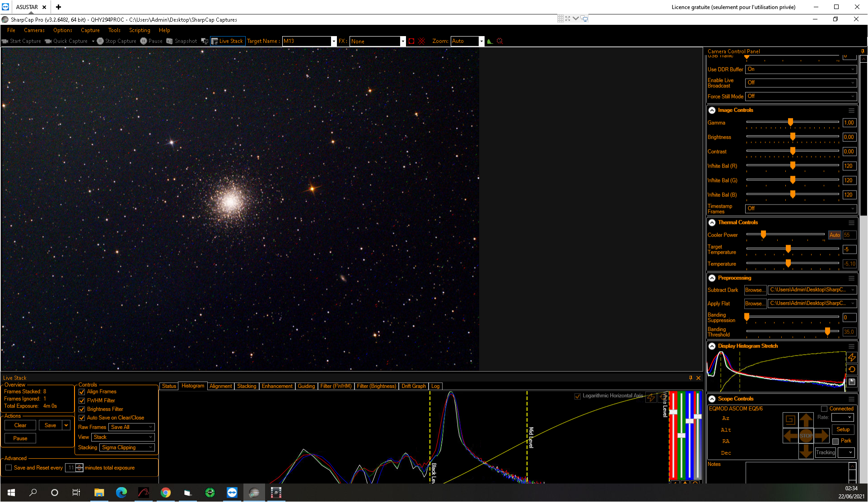
Task: Toggle the Align Frames checkbox
Action: pyautogui.click(x=82, y=392)
